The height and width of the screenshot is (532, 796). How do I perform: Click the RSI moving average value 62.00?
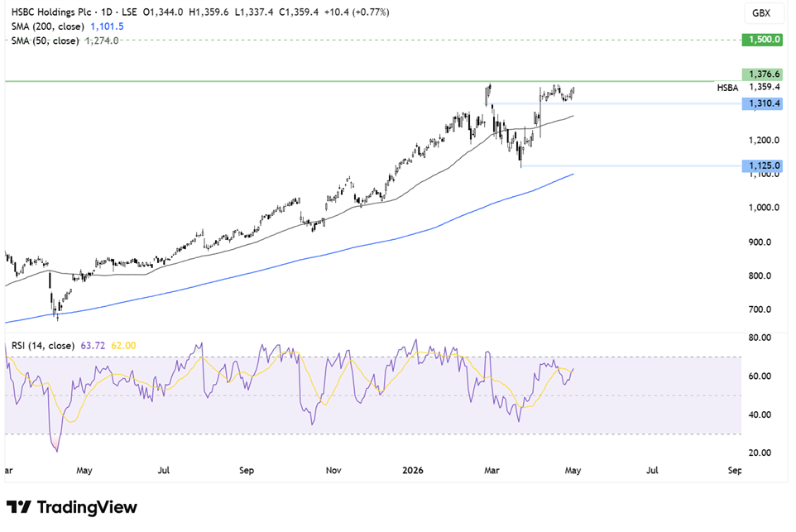pos(123,346)
